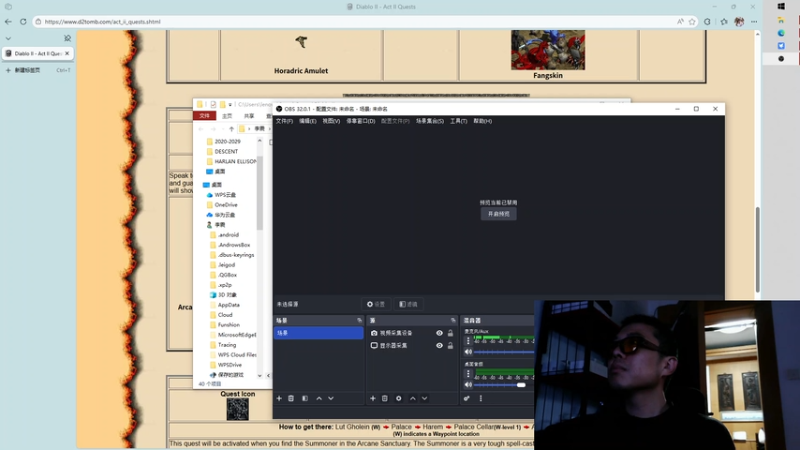800x450 pixels.
Task: Click the enable preview button in OBS
Action: [x=498, y=214]
